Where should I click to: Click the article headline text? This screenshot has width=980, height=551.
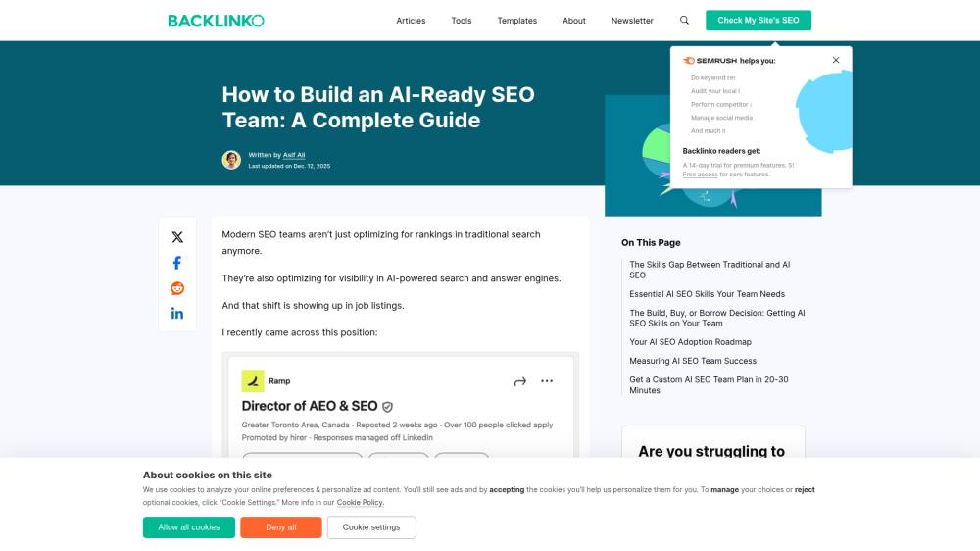(x=378, y=107)
